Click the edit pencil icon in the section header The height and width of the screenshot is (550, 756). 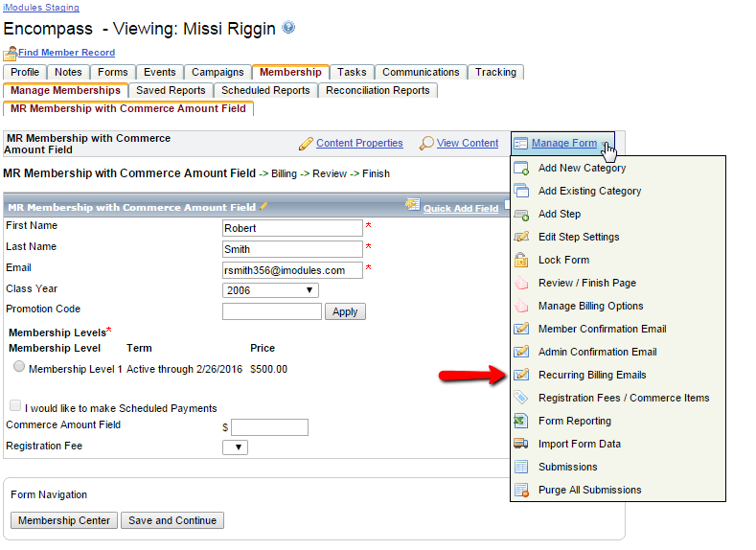click(263, 206)
